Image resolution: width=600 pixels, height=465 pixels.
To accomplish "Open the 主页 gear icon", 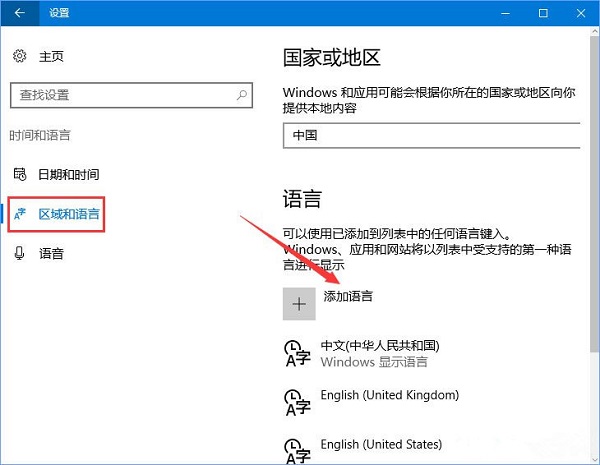I will (x=20, y=56).
